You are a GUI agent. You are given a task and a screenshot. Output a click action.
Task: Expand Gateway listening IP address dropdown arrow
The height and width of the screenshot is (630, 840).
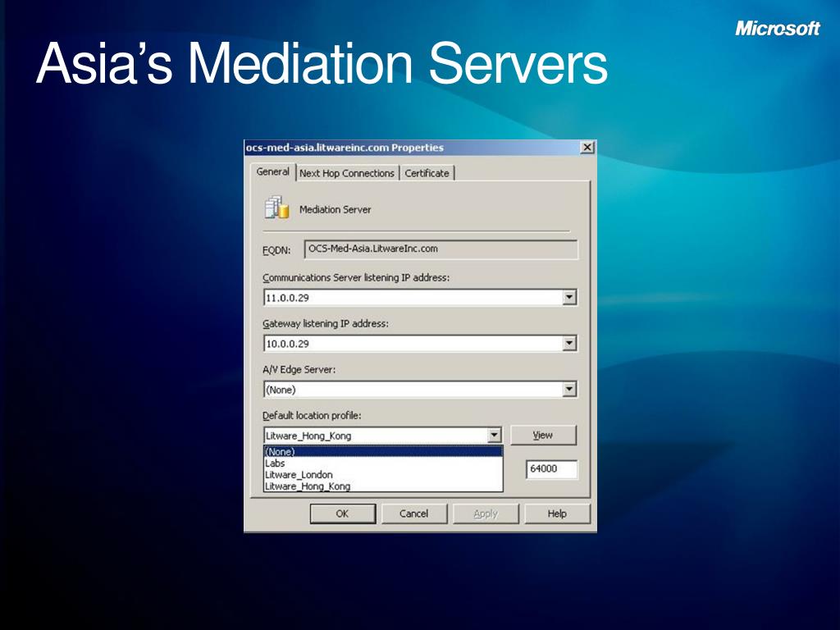(x=569, y=344)
